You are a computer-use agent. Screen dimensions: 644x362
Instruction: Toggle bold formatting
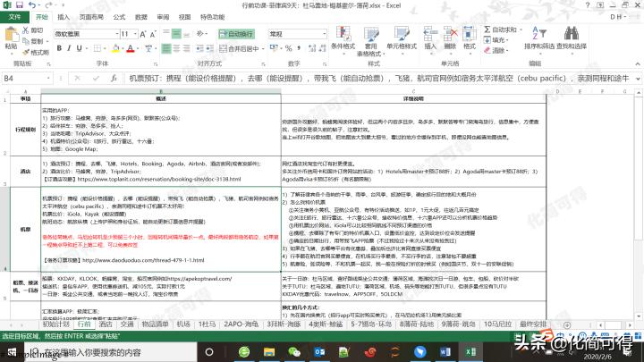59,48
